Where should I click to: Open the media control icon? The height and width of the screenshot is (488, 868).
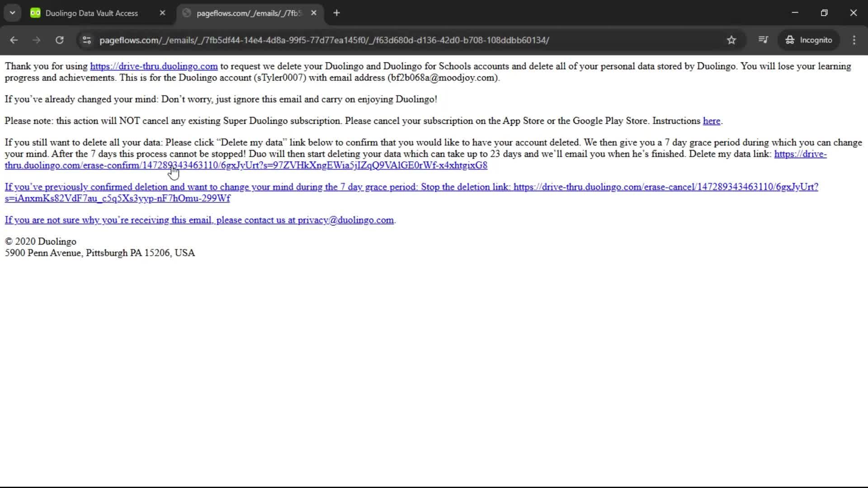click(763, 40)
